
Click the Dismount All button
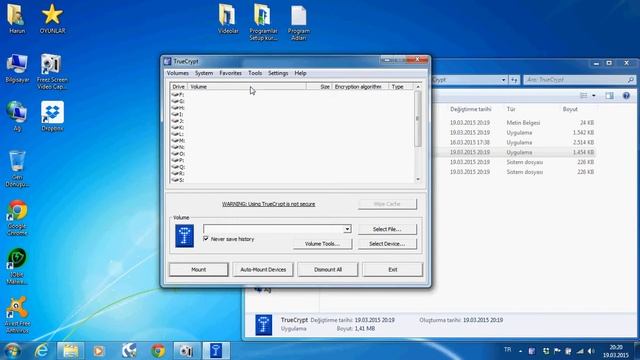[328, 269]
